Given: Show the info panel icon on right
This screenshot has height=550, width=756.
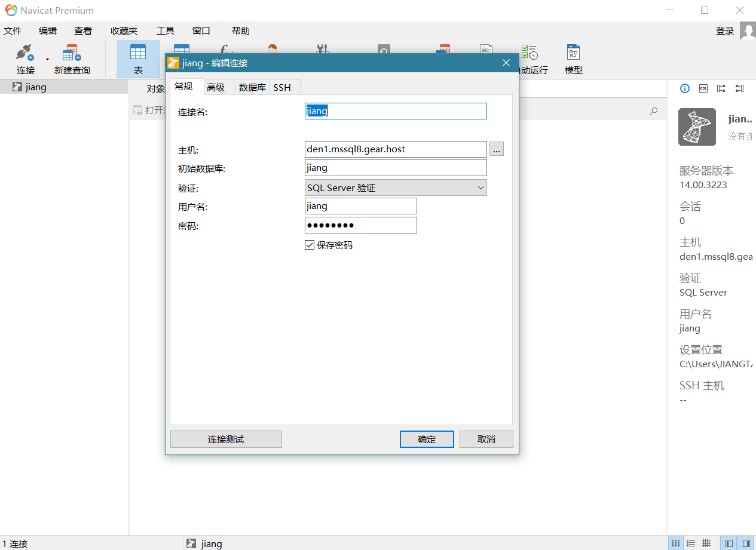Looking at the screenshot, I should coord(685,88).
